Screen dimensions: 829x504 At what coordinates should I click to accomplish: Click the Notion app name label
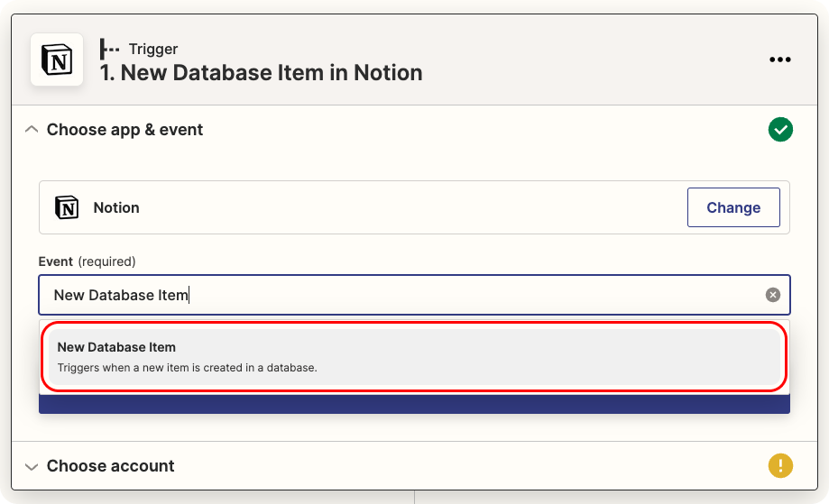(116, 207)
